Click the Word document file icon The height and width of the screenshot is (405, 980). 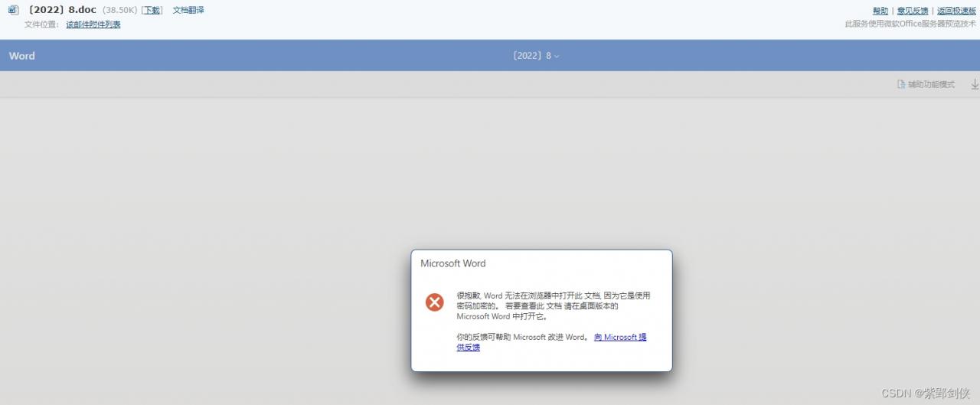coord(14,10)
